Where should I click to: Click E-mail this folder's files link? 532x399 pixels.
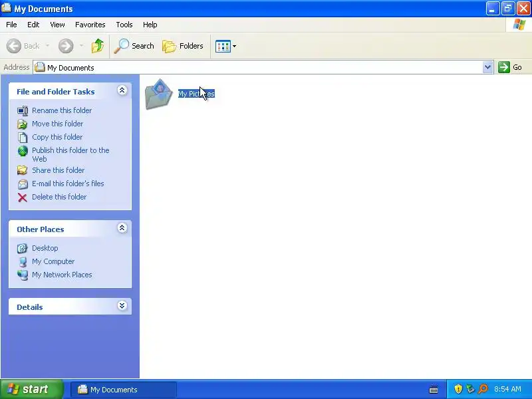pyautogui.click(x=68, y=184)
